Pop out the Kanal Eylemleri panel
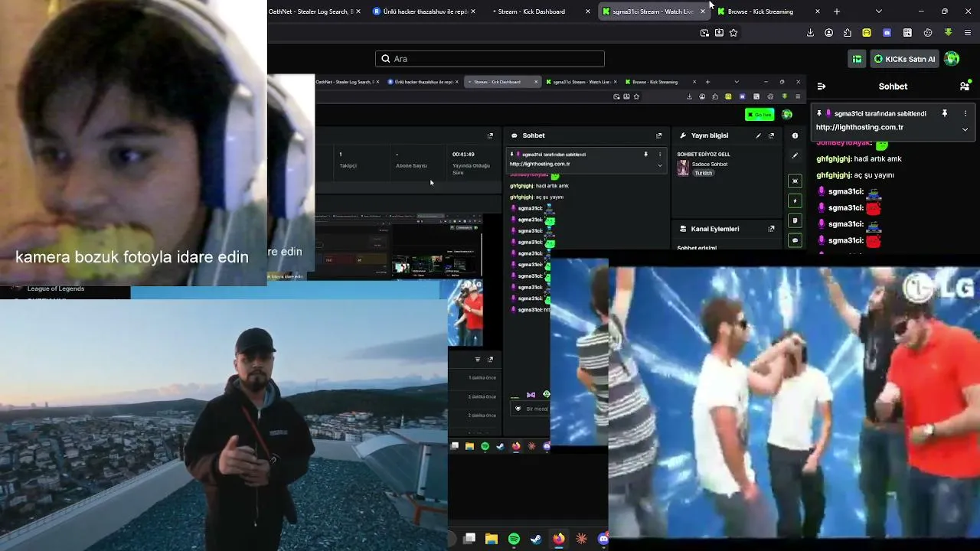Image resolution: width=980 pixels, height=551 pixels. pos(771,229)
